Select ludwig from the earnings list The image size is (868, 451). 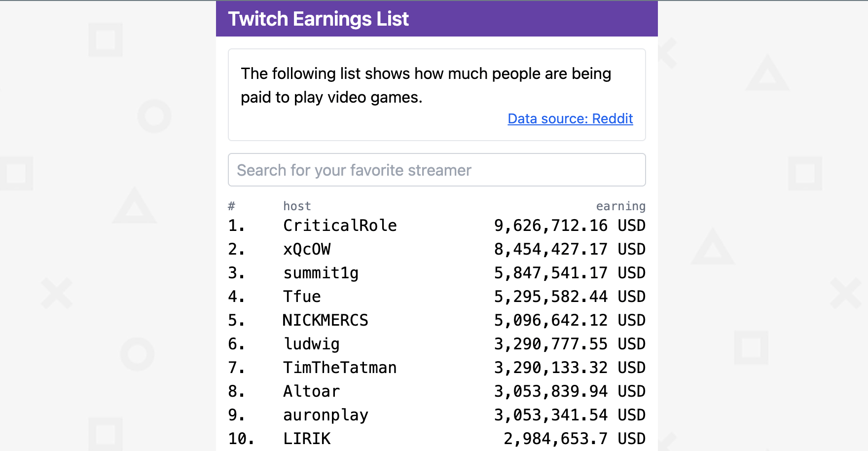[x=311, y=344]
